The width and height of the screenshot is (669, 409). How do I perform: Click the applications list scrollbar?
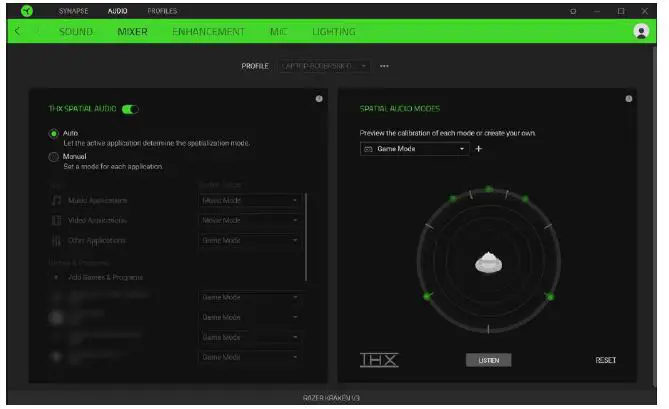tap(306, 237)
